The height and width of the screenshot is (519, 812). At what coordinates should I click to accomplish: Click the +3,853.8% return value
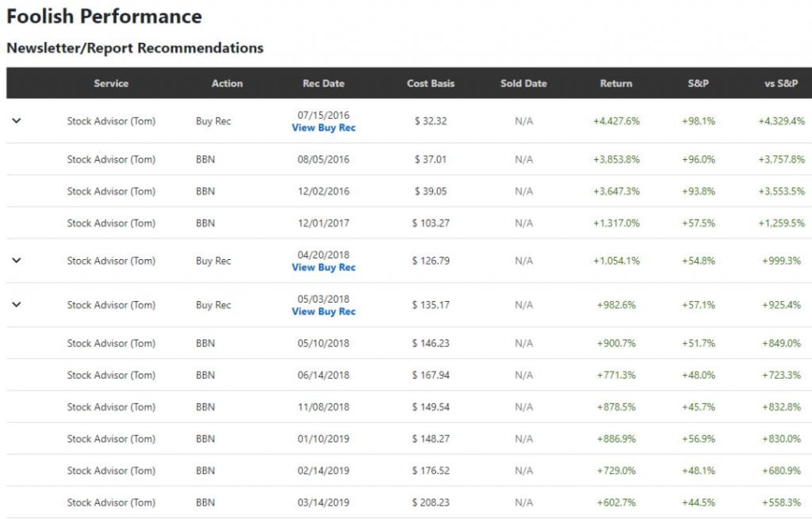tap(616, 159)
